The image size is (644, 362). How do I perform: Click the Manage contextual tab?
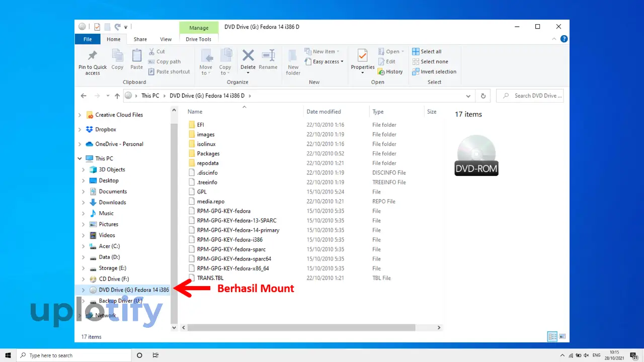point(199,28)
